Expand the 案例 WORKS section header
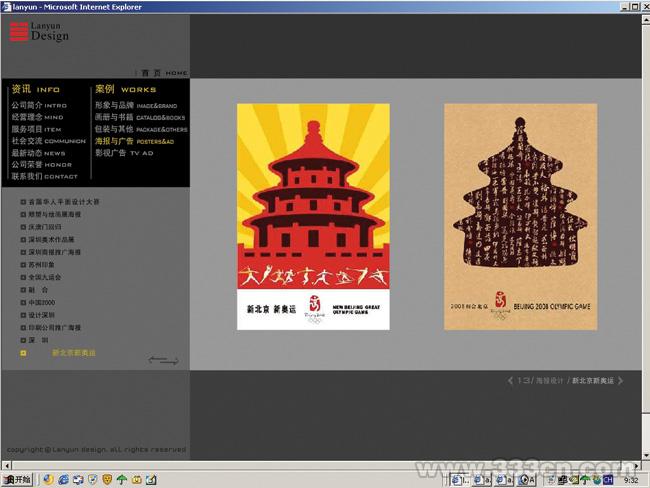 (x=125, y=89)
